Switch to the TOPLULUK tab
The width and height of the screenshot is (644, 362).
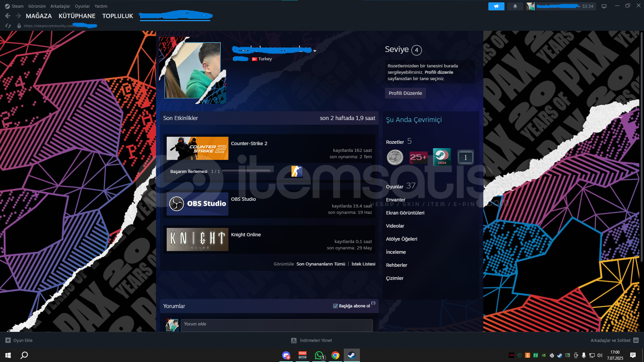tap(118, 16)
